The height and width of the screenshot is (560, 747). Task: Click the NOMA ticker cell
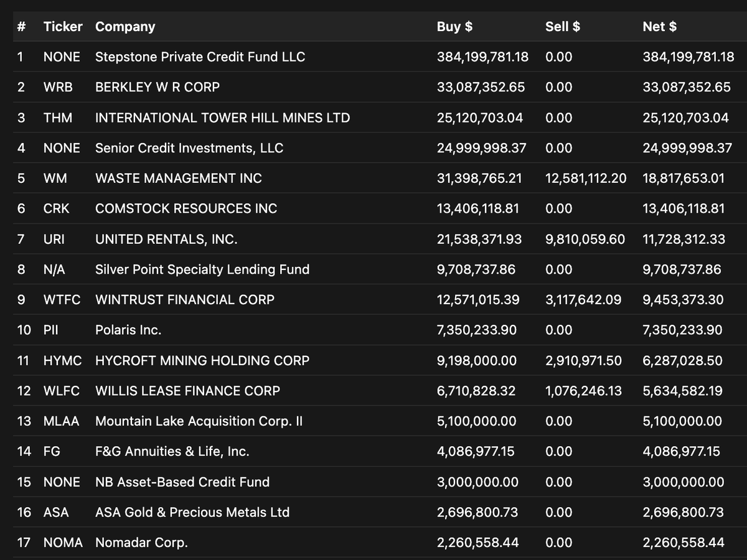[63, 543]
